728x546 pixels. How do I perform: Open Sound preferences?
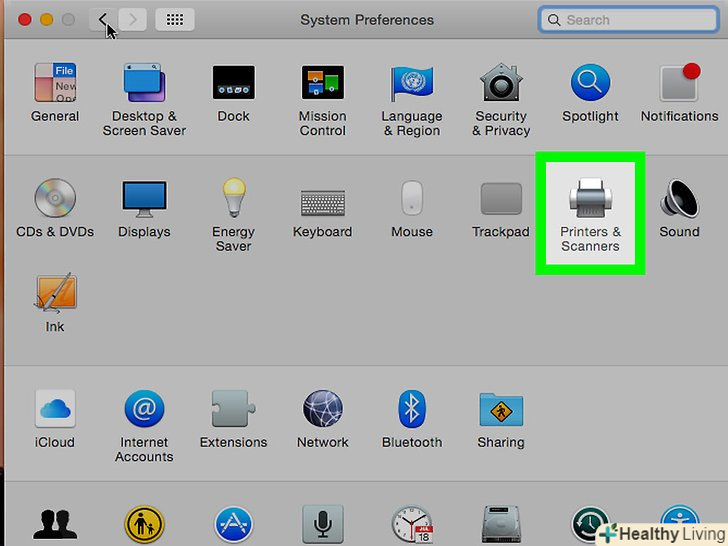(679, 208)
